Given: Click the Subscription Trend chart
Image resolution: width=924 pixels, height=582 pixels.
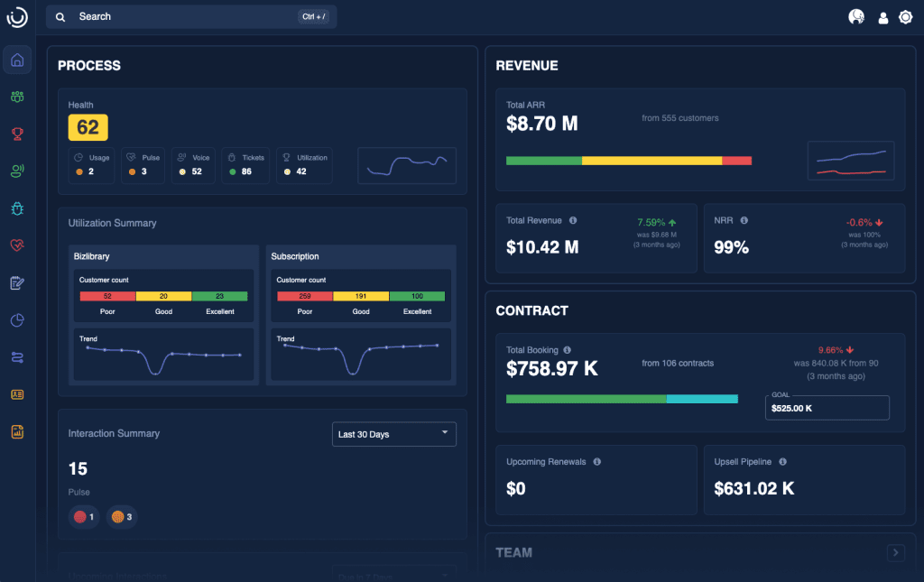Looking at the screenshot, I should coord(361,354).
